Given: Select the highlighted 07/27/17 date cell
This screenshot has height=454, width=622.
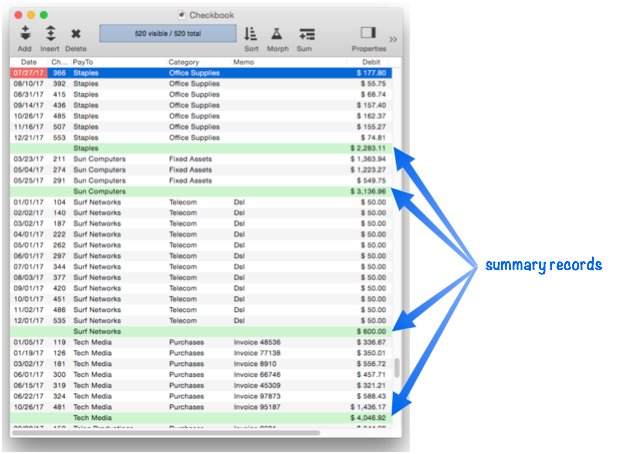Looking at the screenshot, I should [29, 73].
